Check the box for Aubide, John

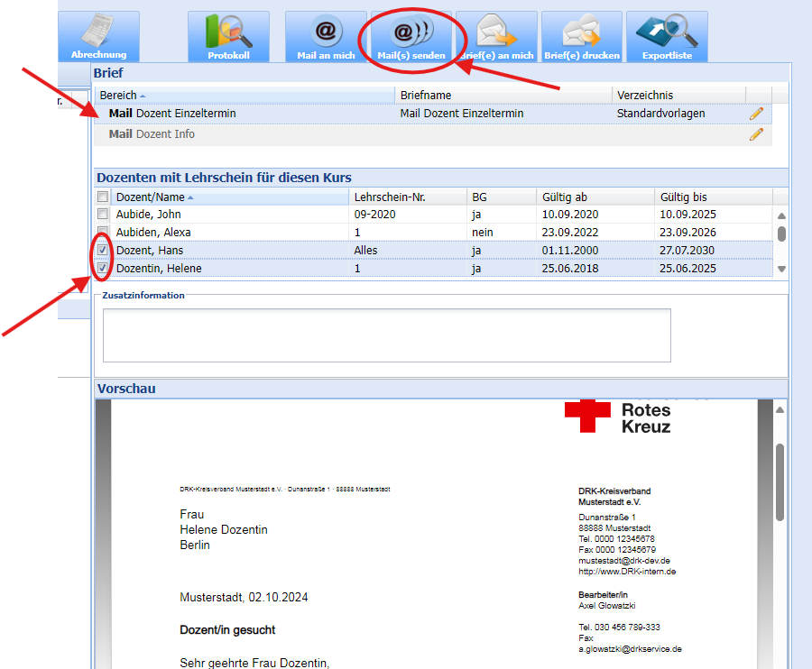coord(103,215)
